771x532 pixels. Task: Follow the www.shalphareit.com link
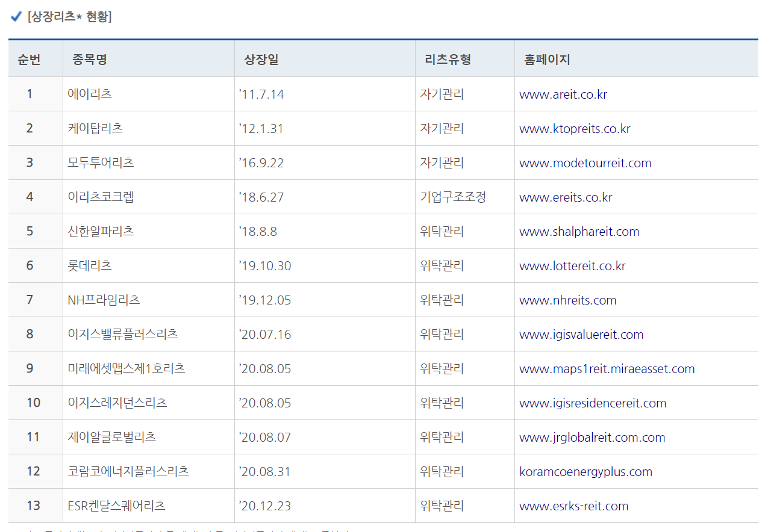click(x=579, y=232)
